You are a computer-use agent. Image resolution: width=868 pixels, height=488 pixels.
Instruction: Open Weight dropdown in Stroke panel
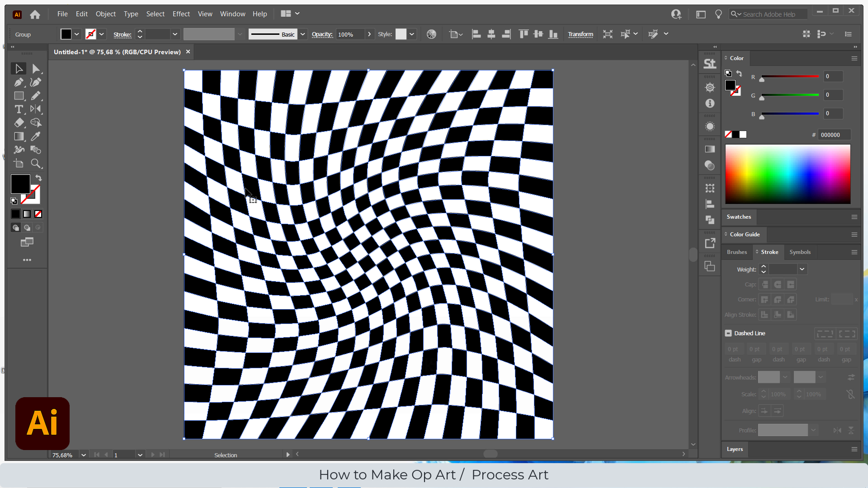(802, 269)
